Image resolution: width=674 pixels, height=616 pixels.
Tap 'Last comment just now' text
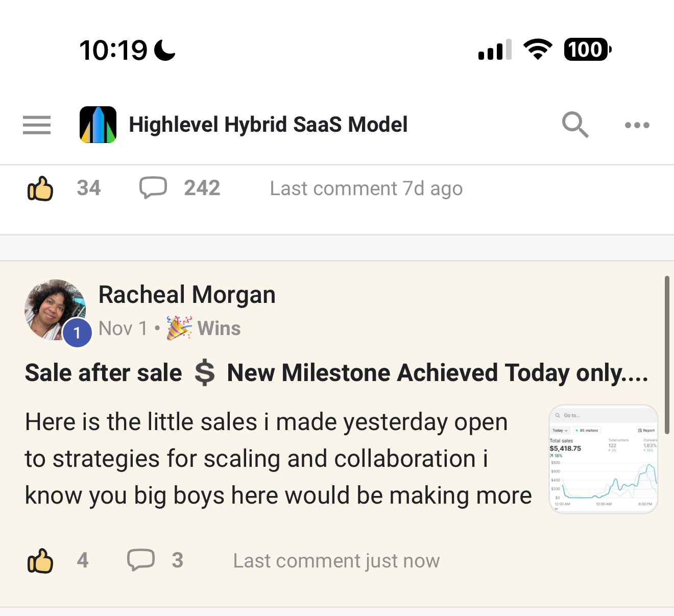[336, 561]
